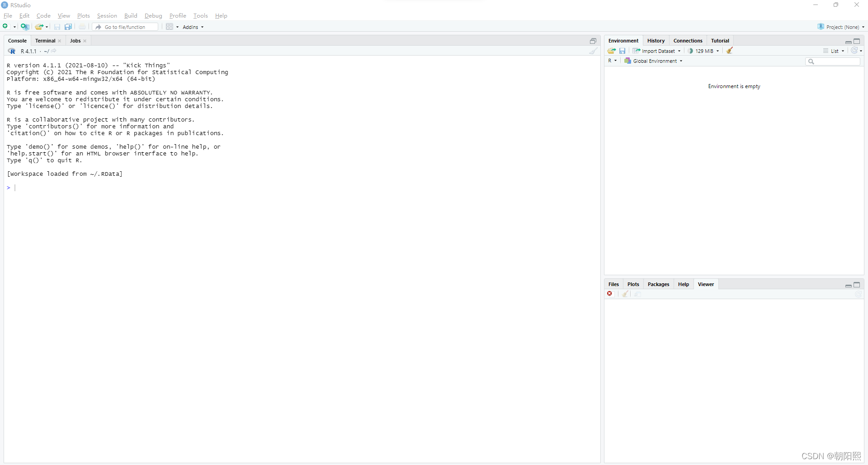
Task: Create a new project with the R cube icon
Action: 25,27
